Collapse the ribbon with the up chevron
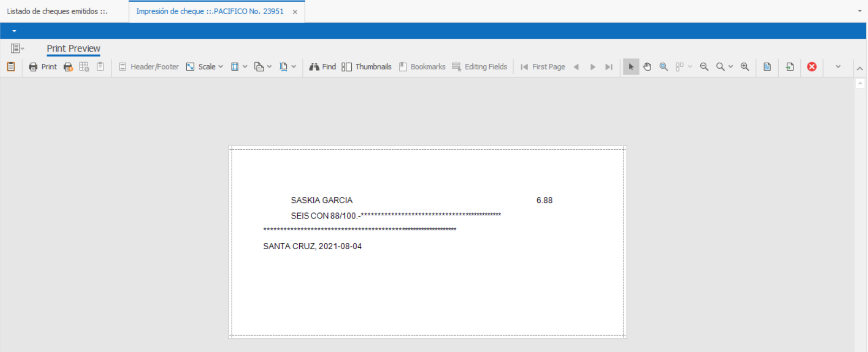Viewport: 868px width, 352px height. [859, 68]
